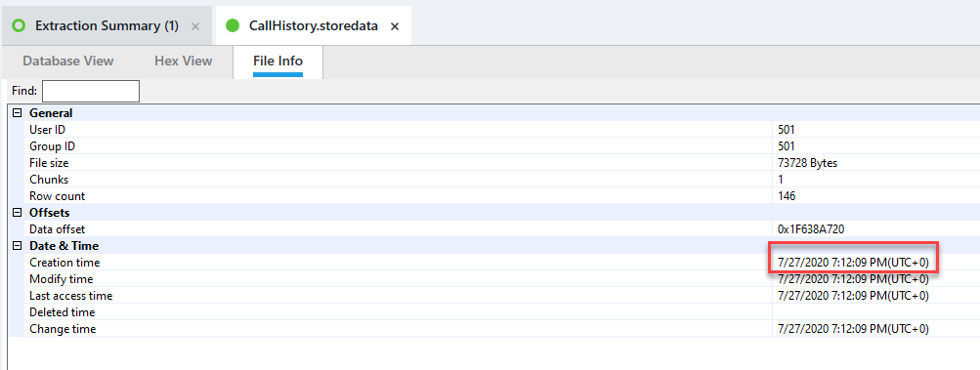The width and height of the screenshot is (980, 370).
Task: Collapse the Date & Time section
Action: pos(17,246)
